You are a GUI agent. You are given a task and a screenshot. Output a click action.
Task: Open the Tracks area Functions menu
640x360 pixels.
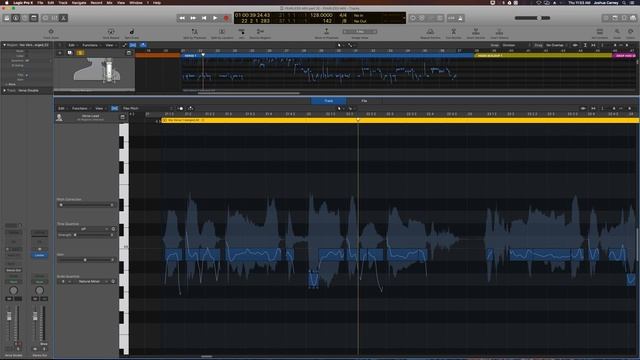(x=91, y=45)
